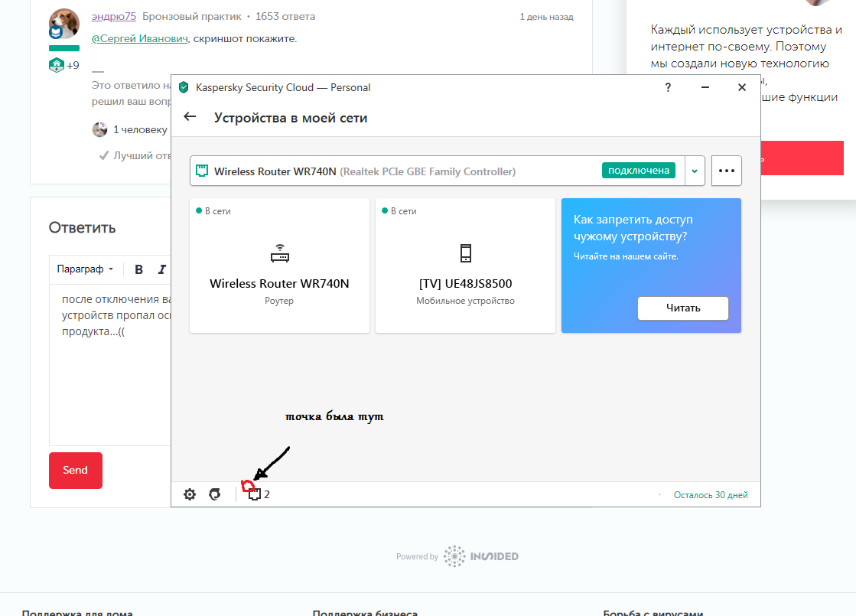Click small avatar next to 1 человеку
This screenshot has width=856, height=616.
pyautogui.click(x=99, y=129)
